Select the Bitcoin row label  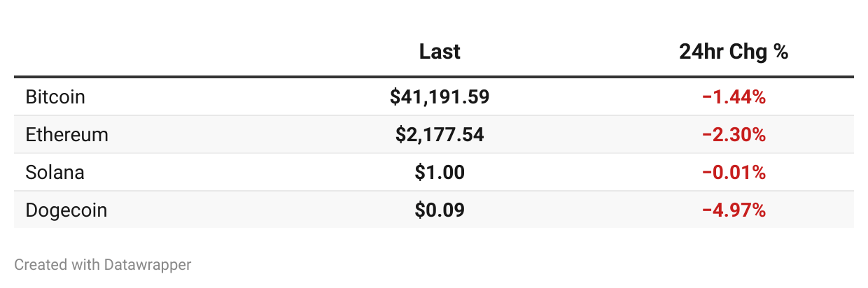(x=55, y=97)
